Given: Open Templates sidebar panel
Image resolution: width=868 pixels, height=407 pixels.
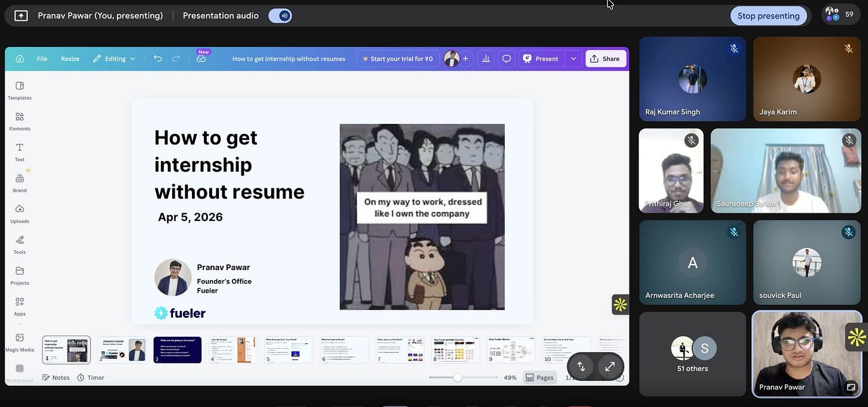Looking at the screenshot, I should click(20, 90).
